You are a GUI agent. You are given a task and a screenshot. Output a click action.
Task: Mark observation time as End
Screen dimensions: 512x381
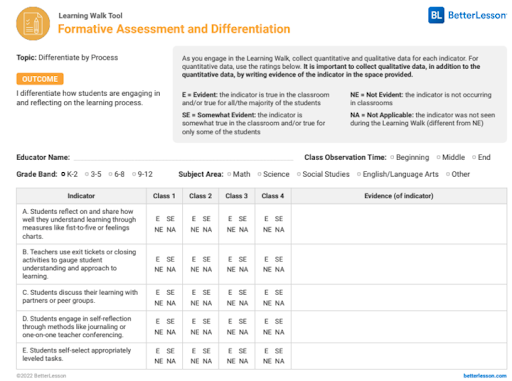pyautogui.click(x=474, y=157)
